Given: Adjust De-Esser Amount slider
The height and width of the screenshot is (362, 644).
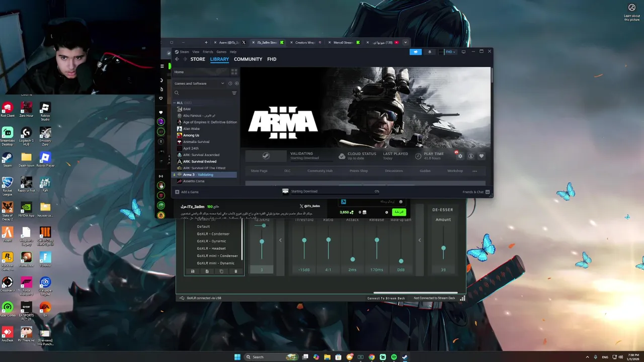Looking at the screenshot, I should coord(443,248).
